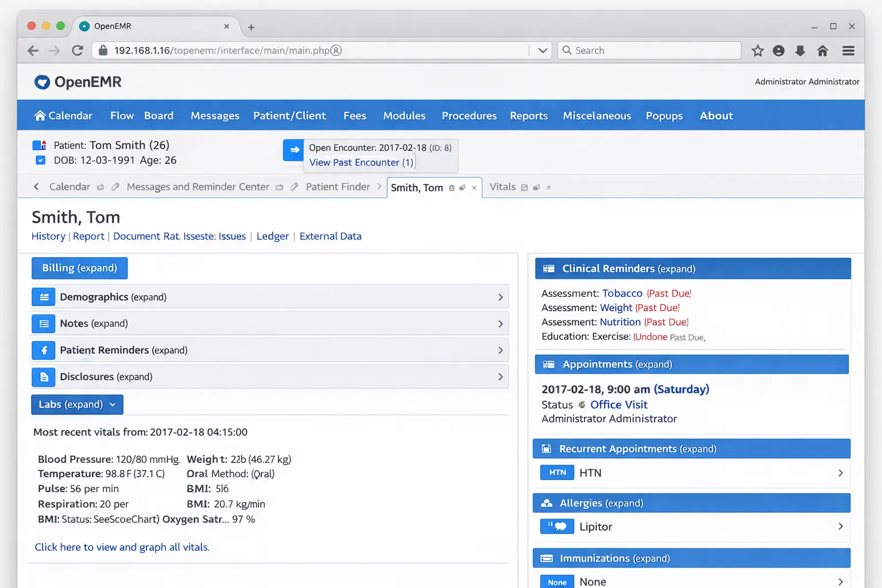
Task: Open the Labs (expand) dropdown
Action: 77,404
